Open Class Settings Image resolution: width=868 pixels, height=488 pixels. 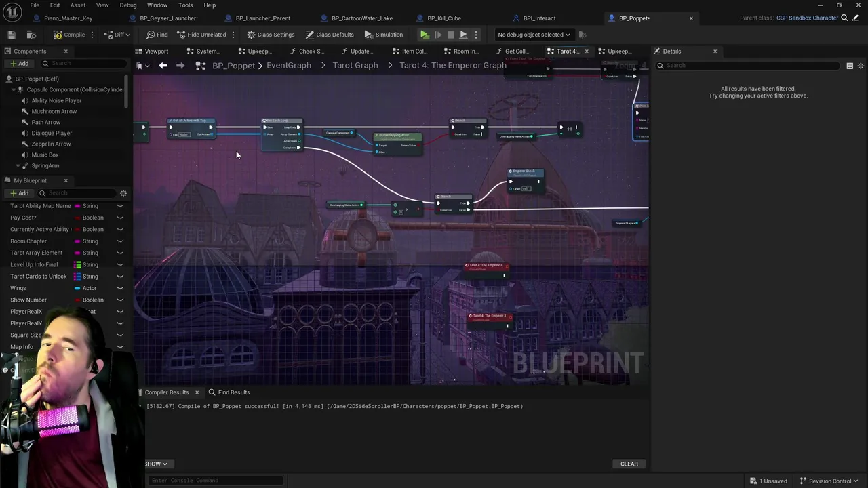(x=271, y=35)
